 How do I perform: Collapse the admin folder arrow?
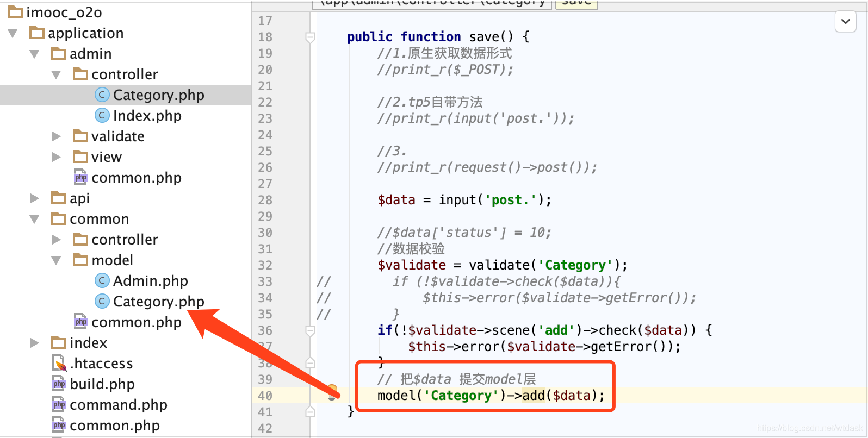coord(34,54)
